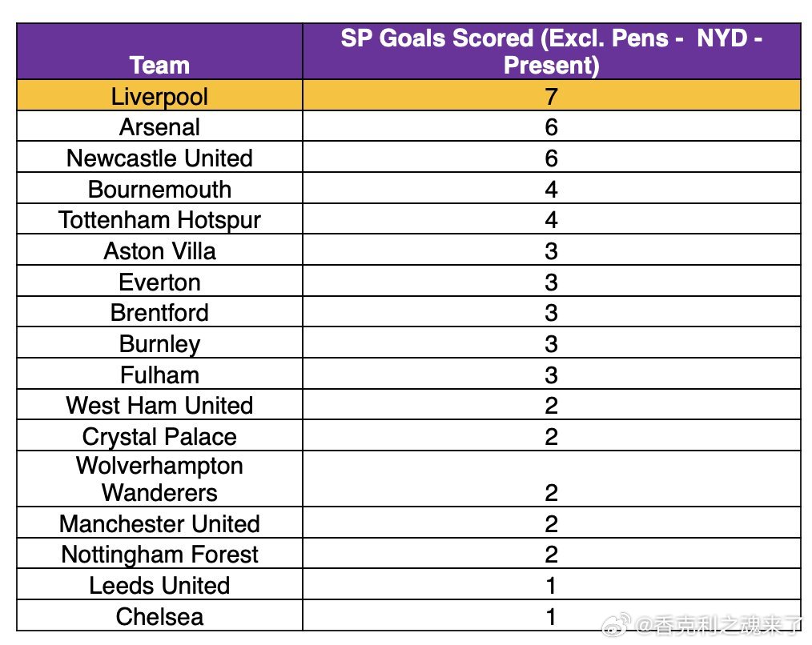Select the Tottenham Hotspur team cell
The width and height of the screenshot is (812, 645).
[x=159, y=220]
